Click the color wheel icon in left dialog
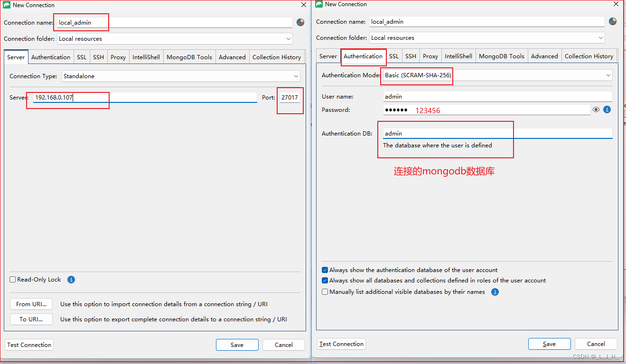Viewport: 626px width, 364px height. click(x=300, y=22)
